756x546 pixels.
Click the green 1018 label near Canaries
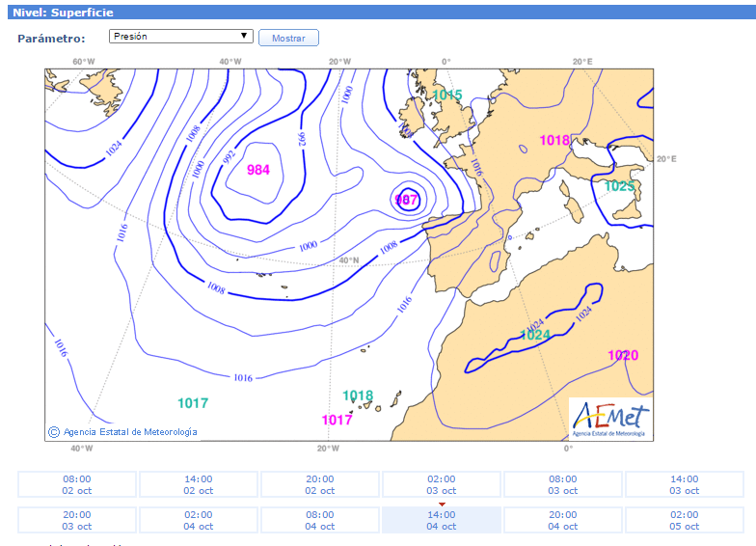[358, 396]
